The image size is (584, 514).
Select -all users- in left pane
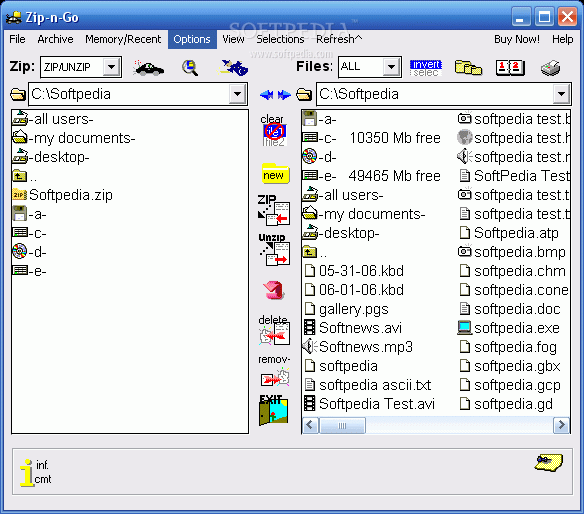tap(53, 119)
